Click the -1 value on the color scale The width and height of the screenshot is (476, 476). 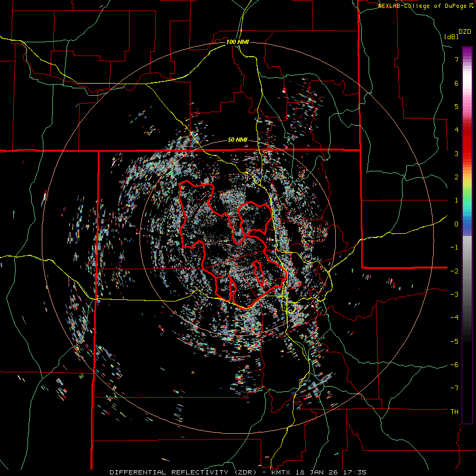pos(454,248)
